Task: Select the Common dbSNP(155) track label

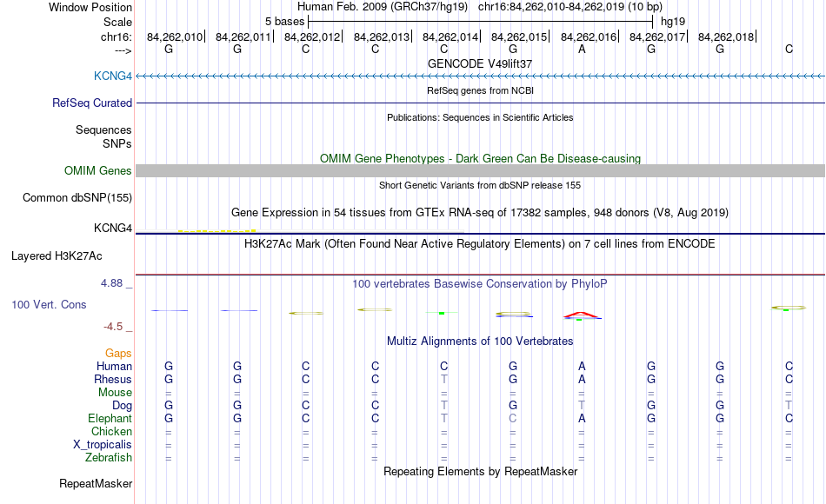Action: 77,197
